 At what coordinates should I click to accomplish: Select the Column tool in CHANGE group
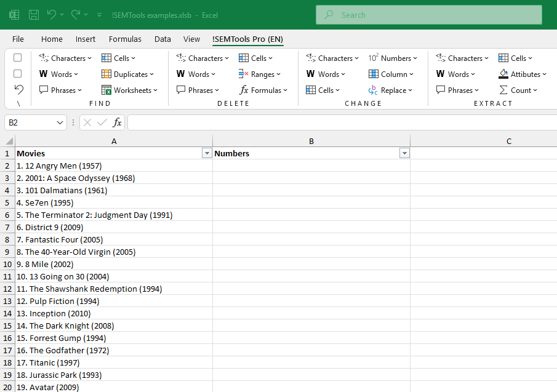click(x=392, y=74)
